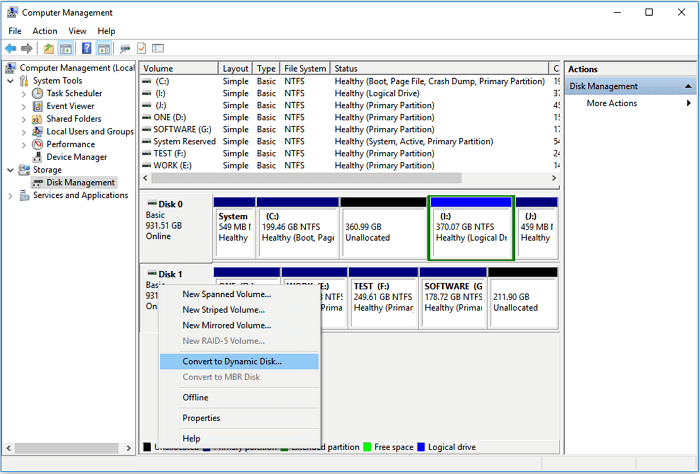
Task: Select the (I:) 370.07 GB logical drive partition
Action: (470, 228)
